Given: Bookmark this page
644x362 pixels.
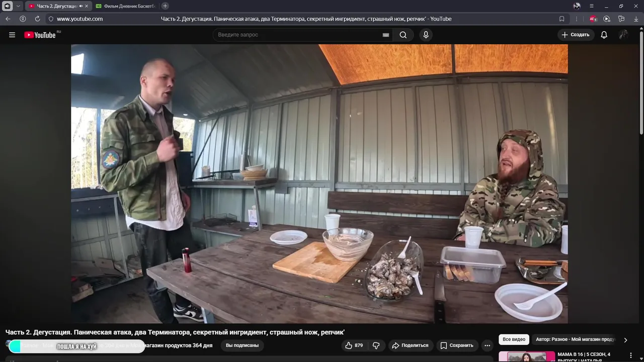Looking at the screenshot, I should pos(561,19).
